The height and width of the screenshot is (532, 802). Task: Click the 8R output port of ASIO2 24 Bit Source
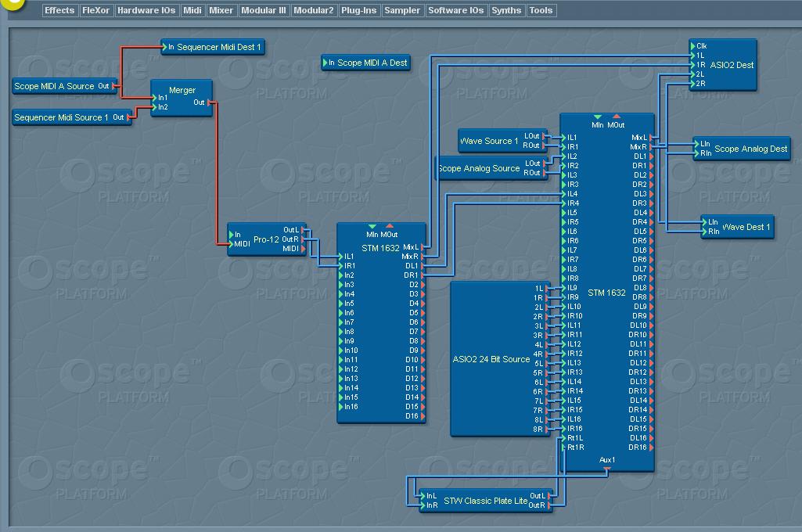(546, 430)
